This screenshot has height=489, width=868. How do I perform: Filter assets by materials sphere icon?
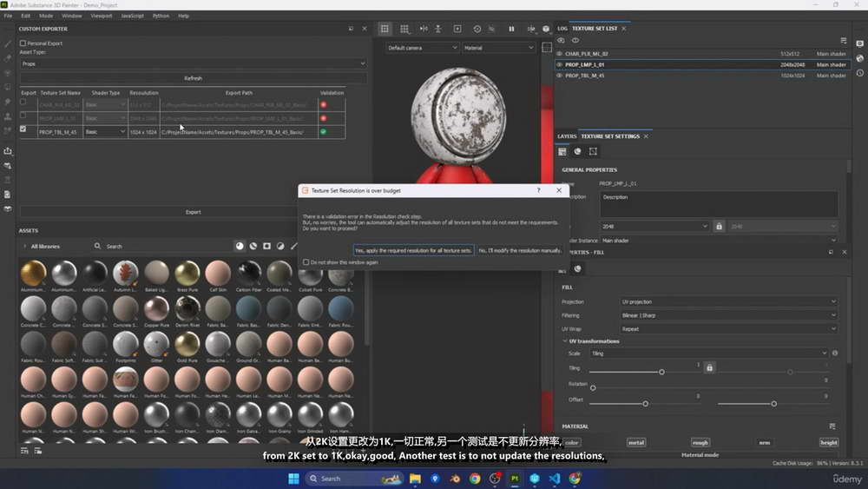[x=240, y=246]
